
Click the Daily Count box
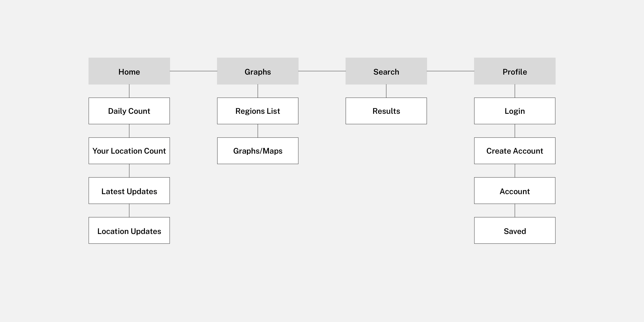coord(129,111)
